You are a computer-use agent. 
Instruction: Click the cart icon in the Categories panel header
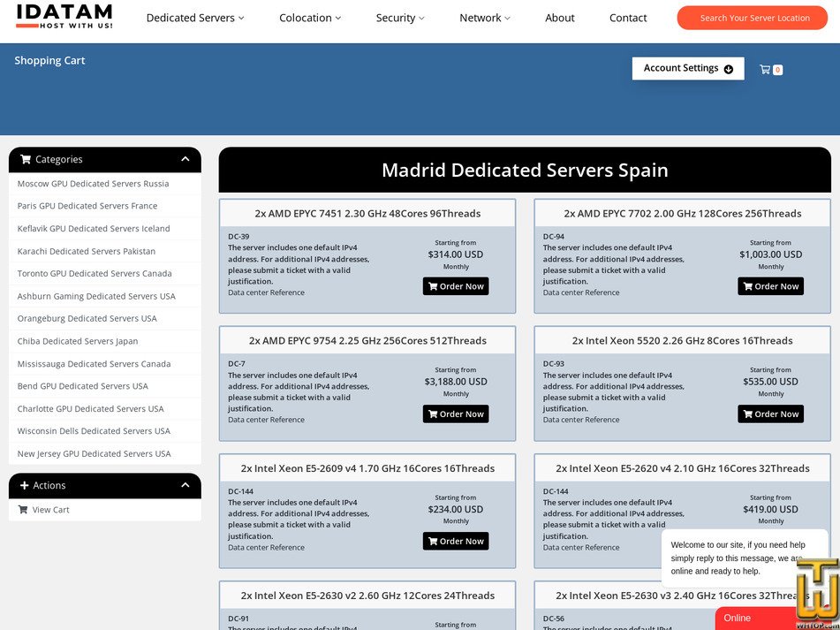pos(27,159)
